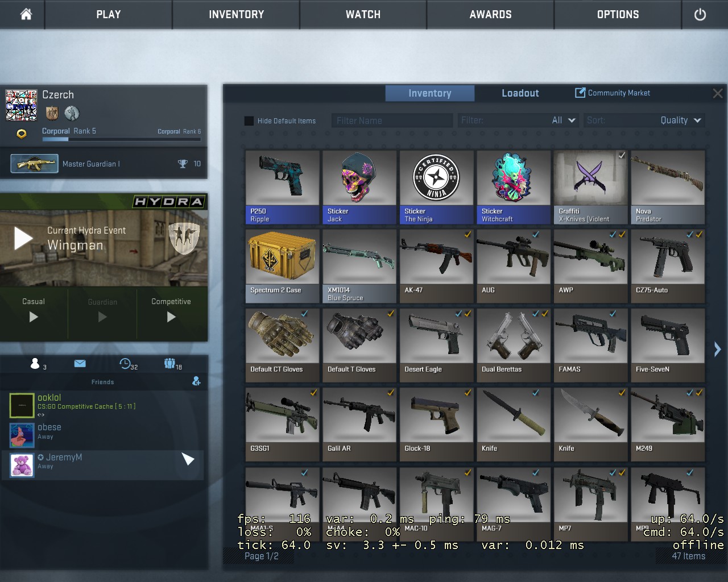
Task: Select The Ninja sticker
Action: point(437,187)
